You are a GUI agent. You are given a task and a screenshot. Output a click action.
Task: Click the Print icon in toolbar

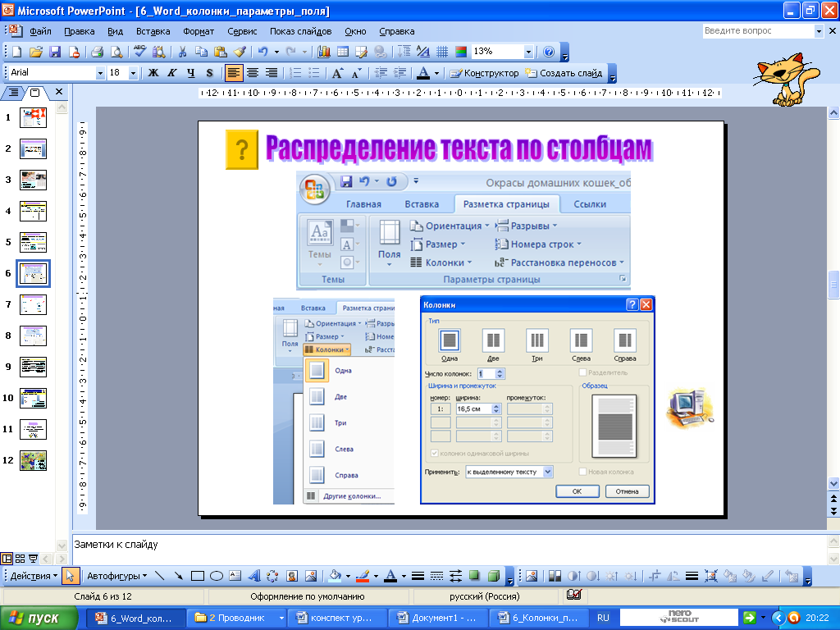pos(97,52)
